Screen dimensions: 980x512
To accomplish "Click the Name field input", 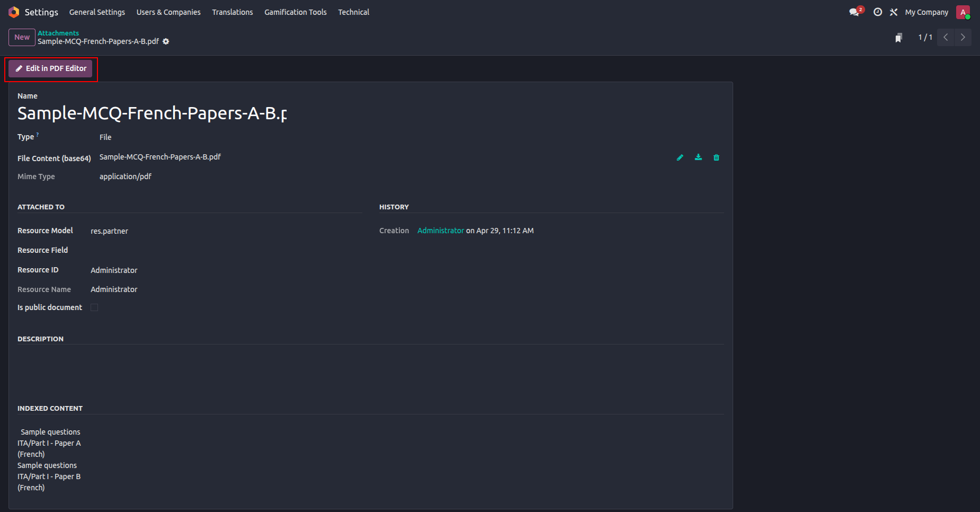I will click(x=152, y=113).
